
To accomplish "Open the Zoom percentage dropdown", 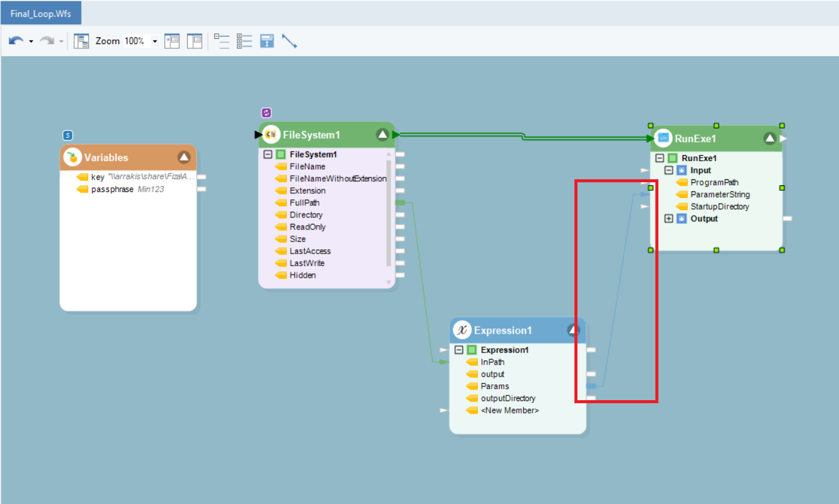I will pos(155,42).
